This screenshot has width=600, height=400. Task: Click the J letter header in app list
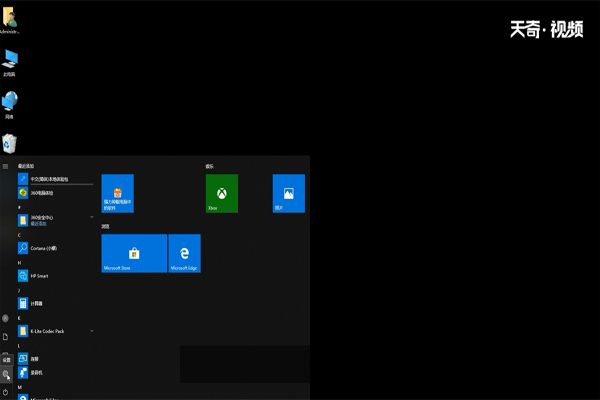19,290
